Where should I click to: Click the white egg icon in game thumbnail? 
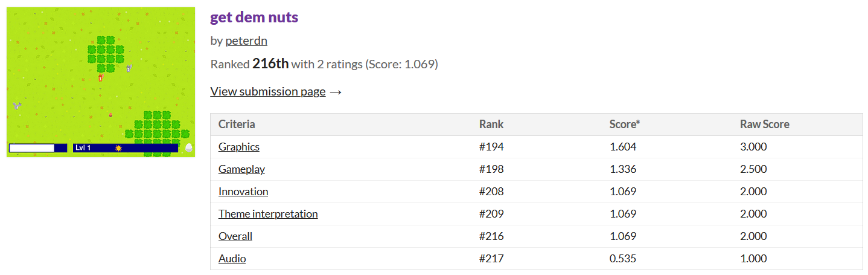point(188,147)
